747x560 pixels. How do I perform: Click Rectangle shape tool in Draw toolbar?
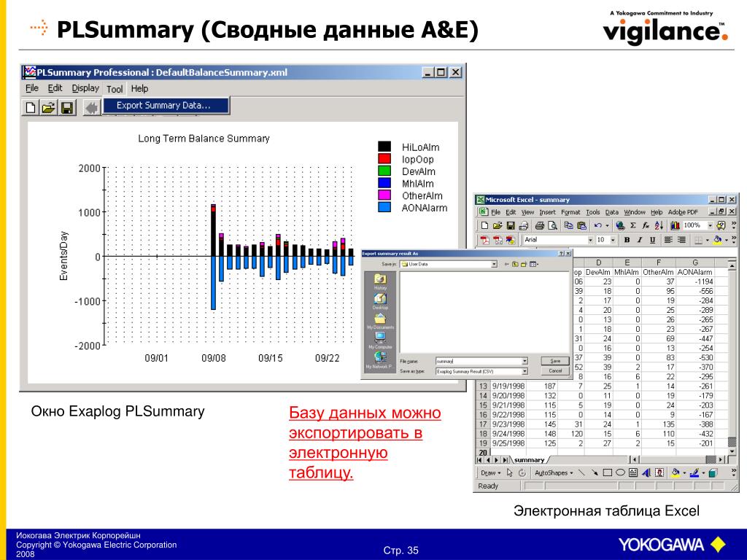pos(608,472)
